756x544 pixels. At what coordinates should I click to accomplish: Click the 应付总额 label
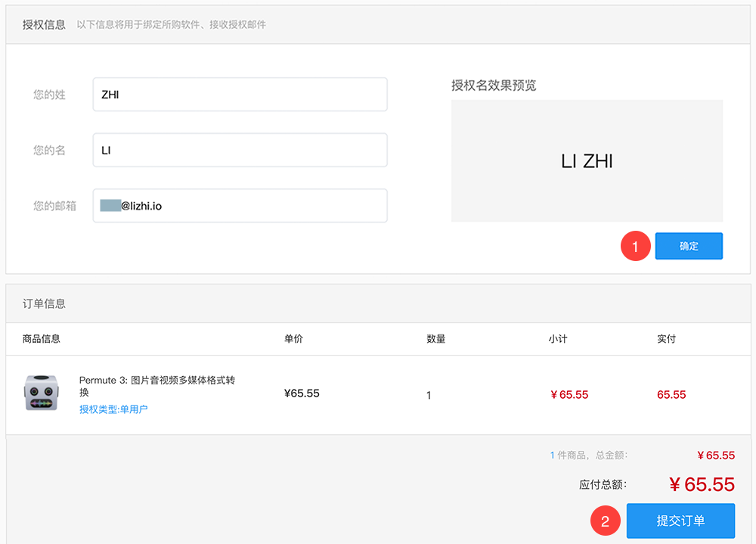tap(603, 485)
